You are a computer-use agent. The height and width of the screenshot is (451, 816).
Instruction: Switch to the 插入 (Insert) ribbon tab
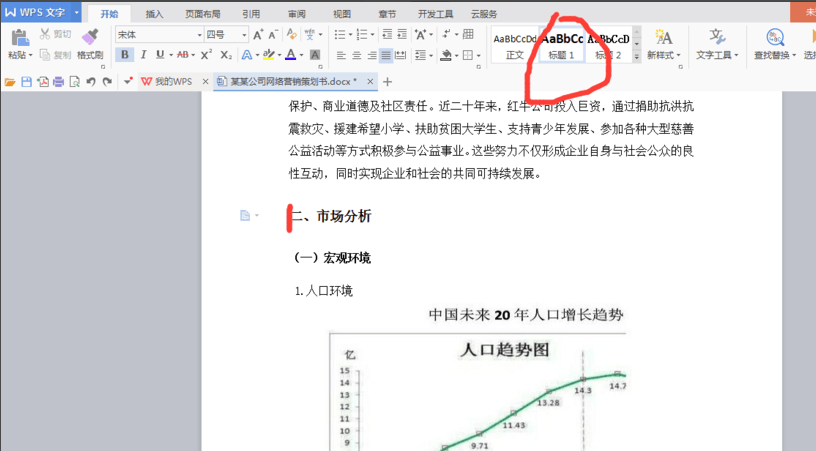point(154,14)
